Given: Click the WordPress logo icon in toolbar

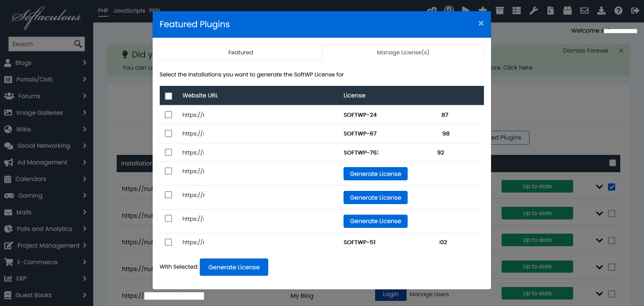Looking at the screenshot, I should [x=449, y=9].
